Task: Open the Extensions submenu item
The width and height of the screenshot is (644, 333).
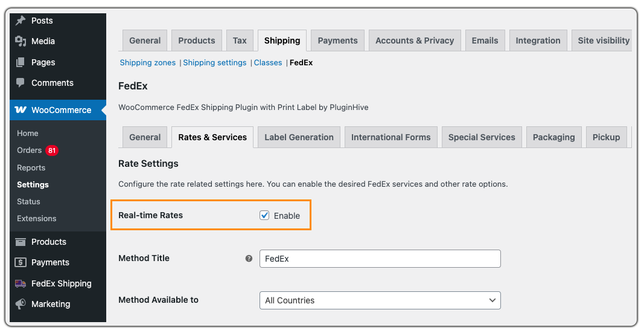Action: coord(37,218)
